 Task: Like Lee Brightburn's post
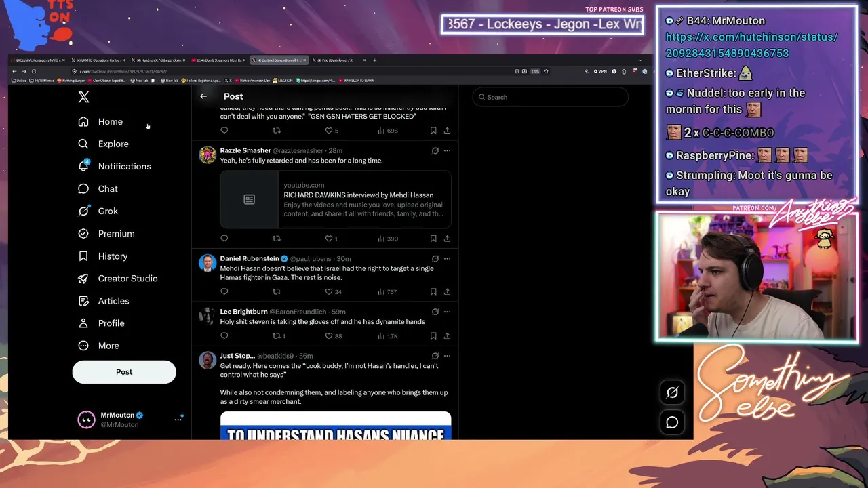333,336
